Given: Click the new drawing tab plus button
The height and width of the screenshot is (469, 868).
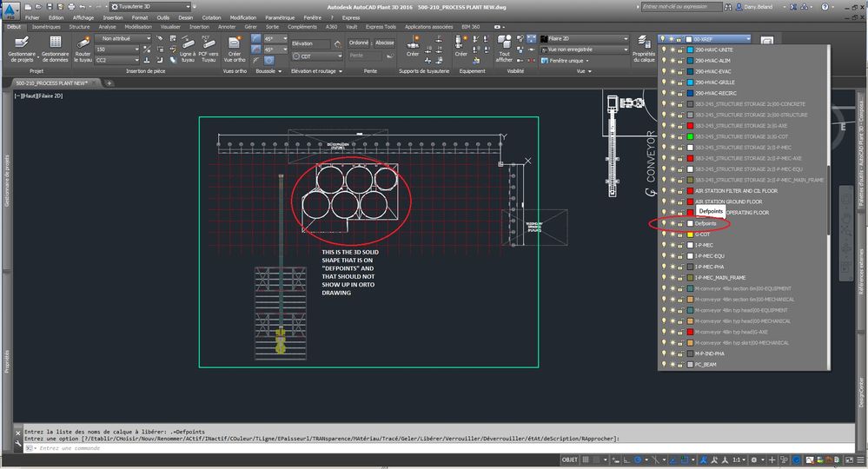Looking at the screenshot, I should tap(109, 83).
